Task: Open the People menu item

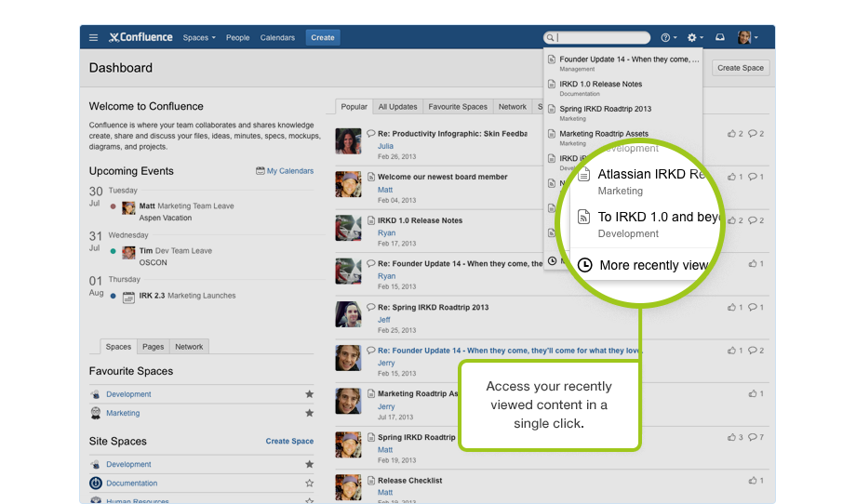Action: point(237,37)
